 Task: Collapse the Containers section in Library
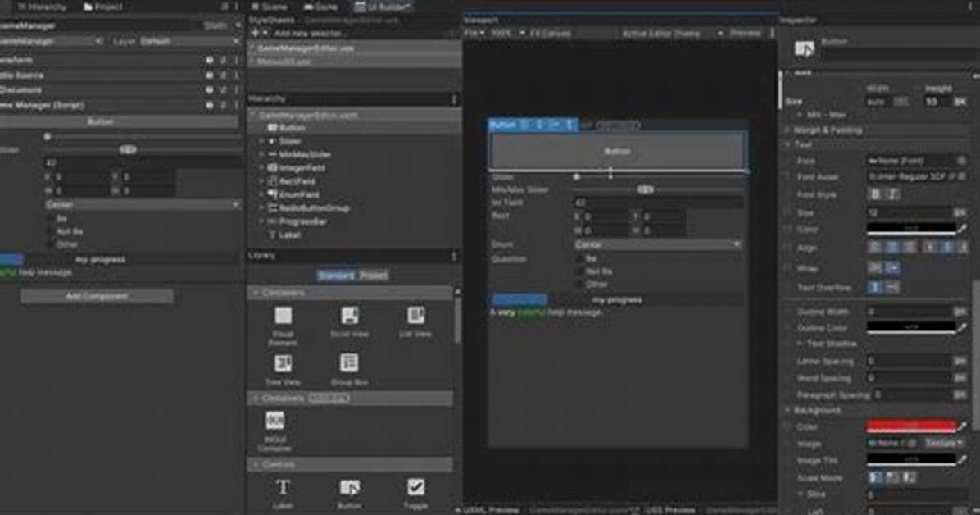click(256, 293)
